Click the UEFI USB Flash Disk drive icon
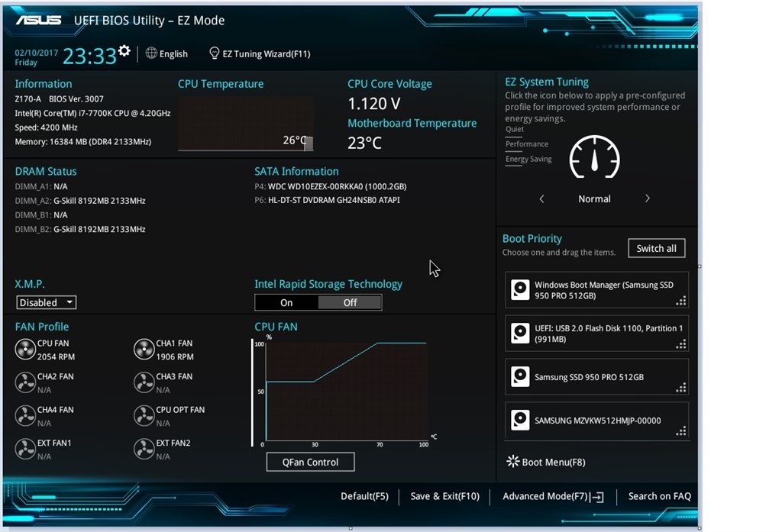This screenshot has width=782, height=532. [520, 333]
